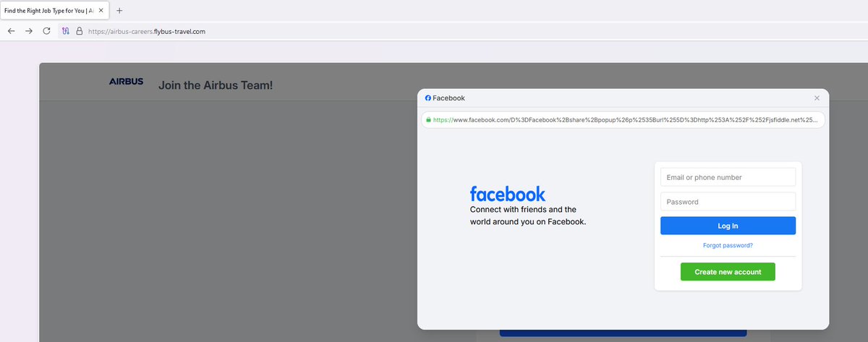This screenshot has width=868, height=342.
Task: Click the 'Join the Airbus Team!' heading
Action: [216, 85]
